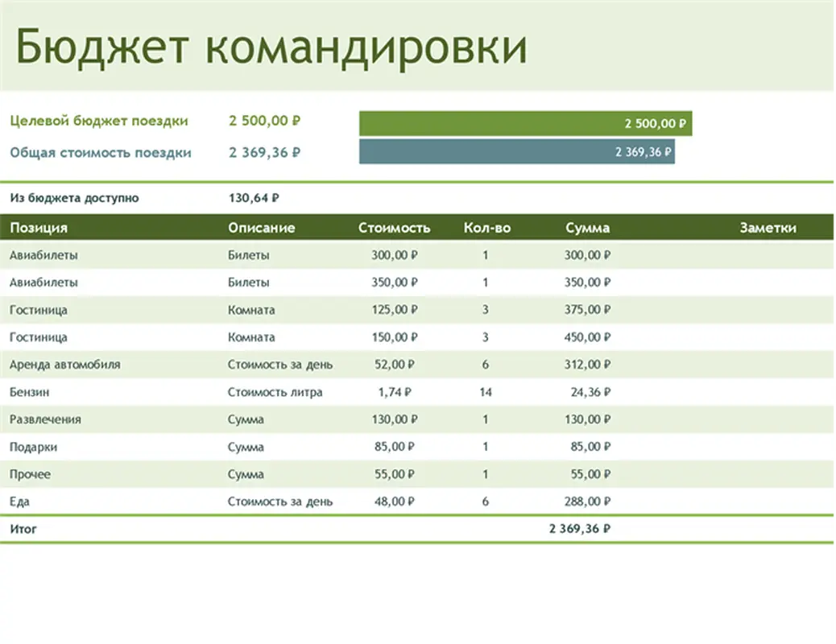Click the Еда cost per day 48,00 ₽
This screenshot has width=836, height=644.
pos(394,501)
